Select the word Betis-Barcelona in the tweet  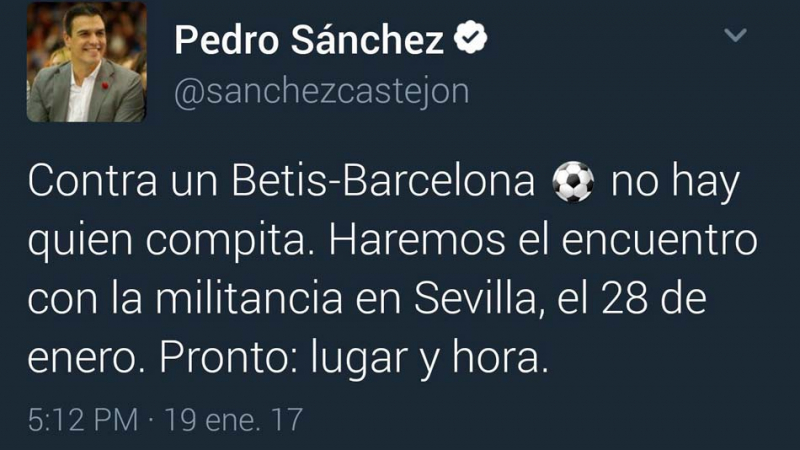tap(383, 181)
